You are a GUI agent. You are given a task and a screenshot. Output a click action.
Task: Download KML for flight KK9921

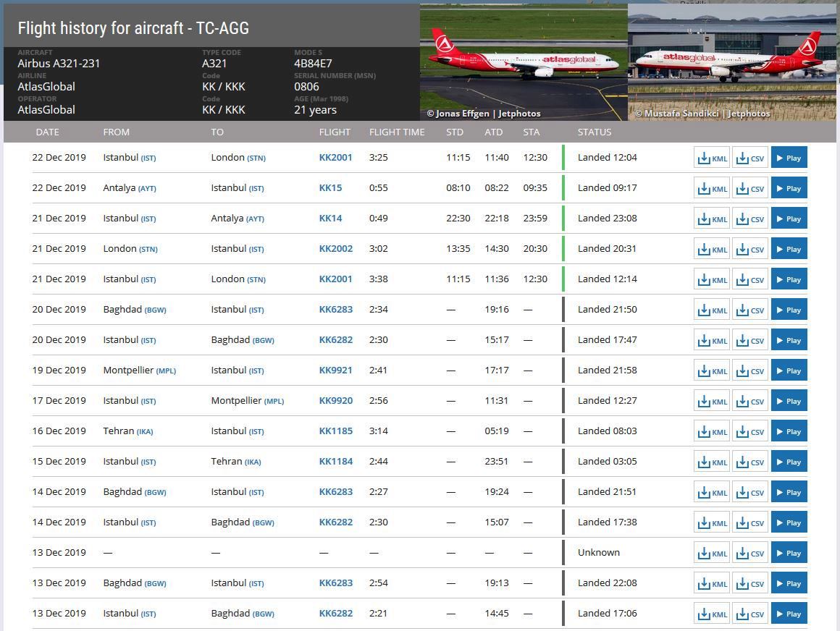pos(711,371)
